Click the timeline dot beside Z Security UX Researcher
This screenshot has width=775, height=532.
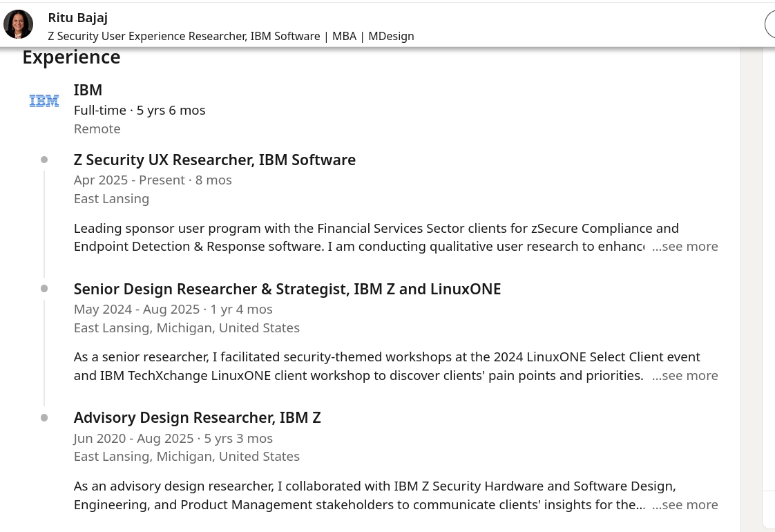coord(44,159)
